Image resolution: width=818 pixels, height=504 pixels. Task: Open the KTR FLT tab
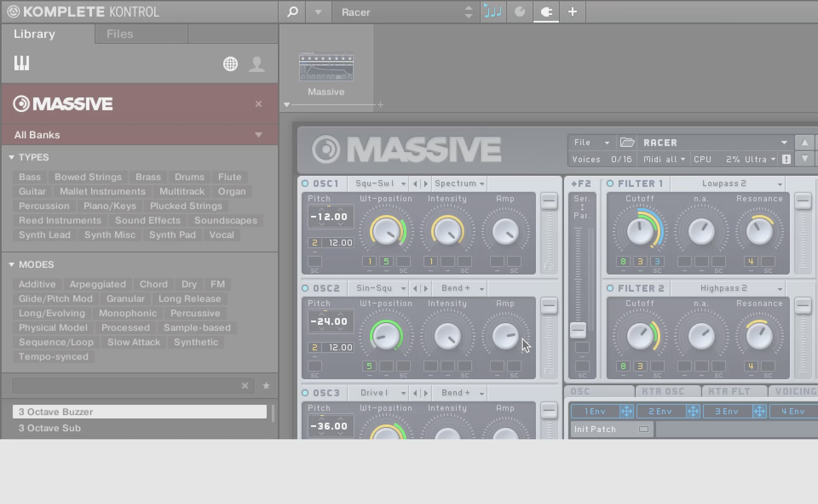click(x=734, y=391)
